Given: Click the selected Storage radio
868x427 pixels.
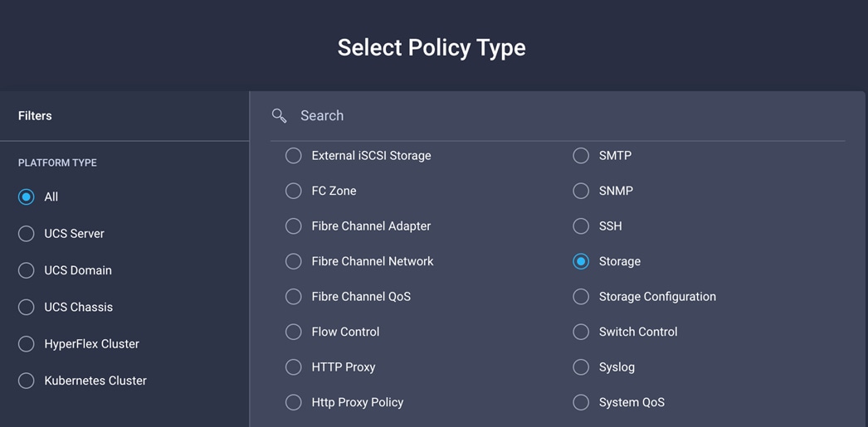Looking at the screenshot, I should coord(581,261).
